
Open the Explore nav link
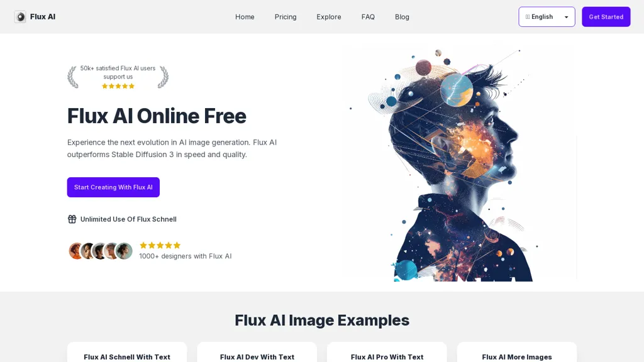point(328,17)
